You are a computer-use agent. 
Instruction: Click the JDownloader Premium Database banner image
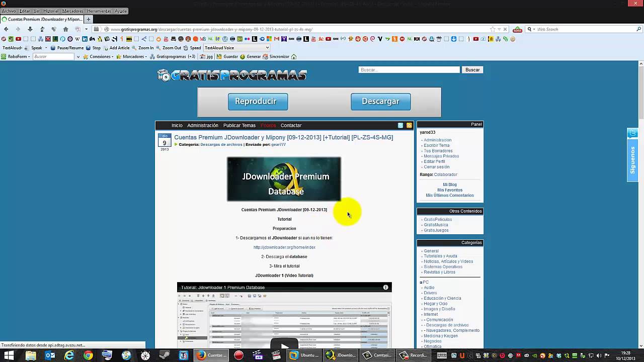284,179
